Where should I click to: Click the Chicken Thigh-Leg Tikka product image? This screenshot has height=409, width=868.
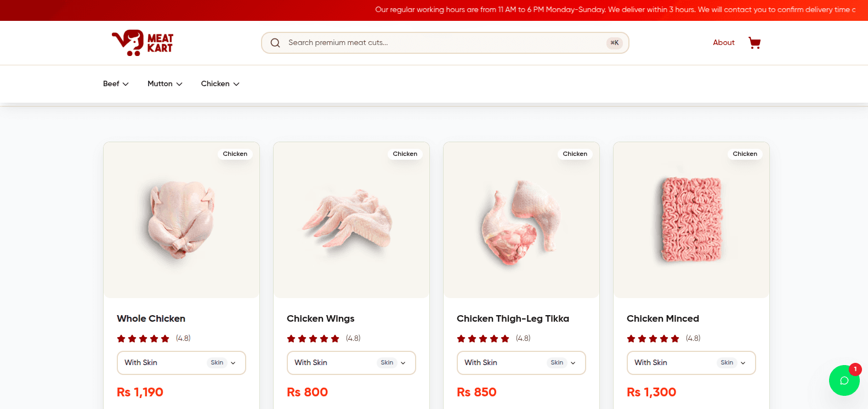tap(521, 222)
